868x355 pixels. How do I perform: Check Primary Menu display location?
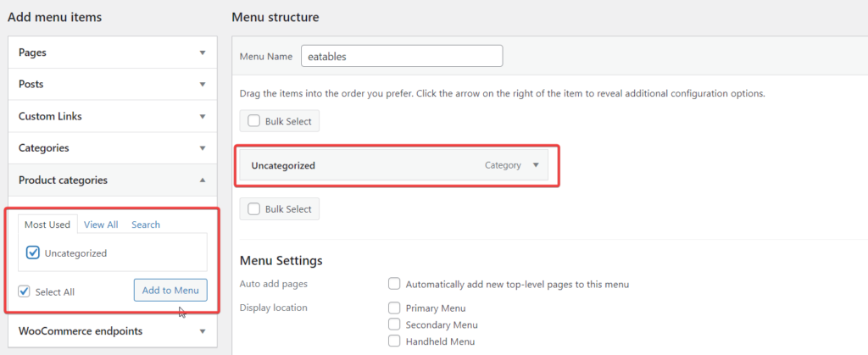pos(394,308)
